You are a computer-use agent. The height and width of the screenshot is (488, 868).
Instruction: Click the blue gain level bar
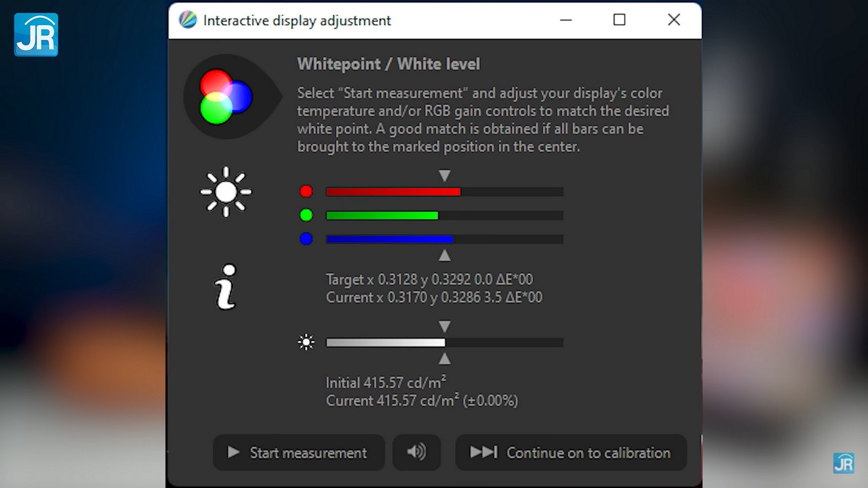444,239
